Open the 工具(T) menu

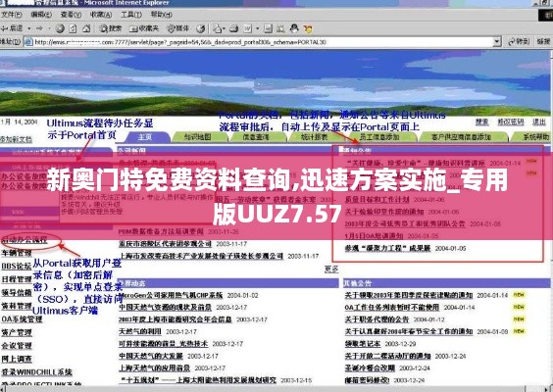(x=131, y=15)
